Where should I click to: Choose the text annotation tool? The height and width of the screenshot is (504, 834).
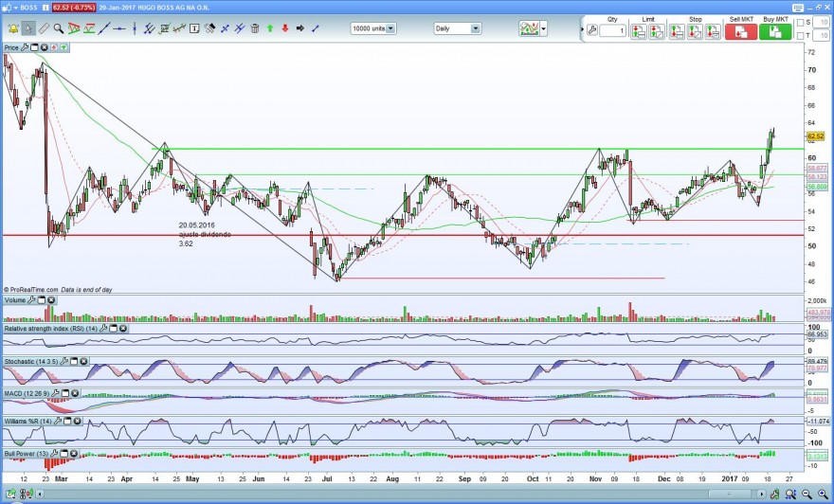(194, 28)
